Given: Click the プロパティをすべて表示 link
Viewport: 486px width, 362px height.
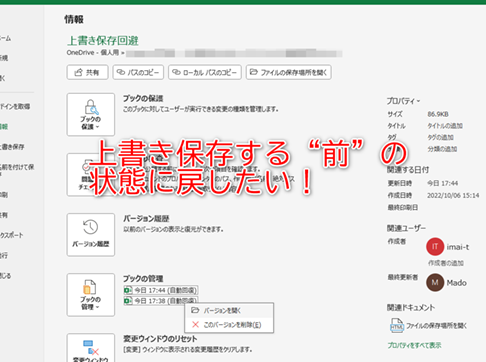Looking at the screenshot, I should click(x=414, y=345).
